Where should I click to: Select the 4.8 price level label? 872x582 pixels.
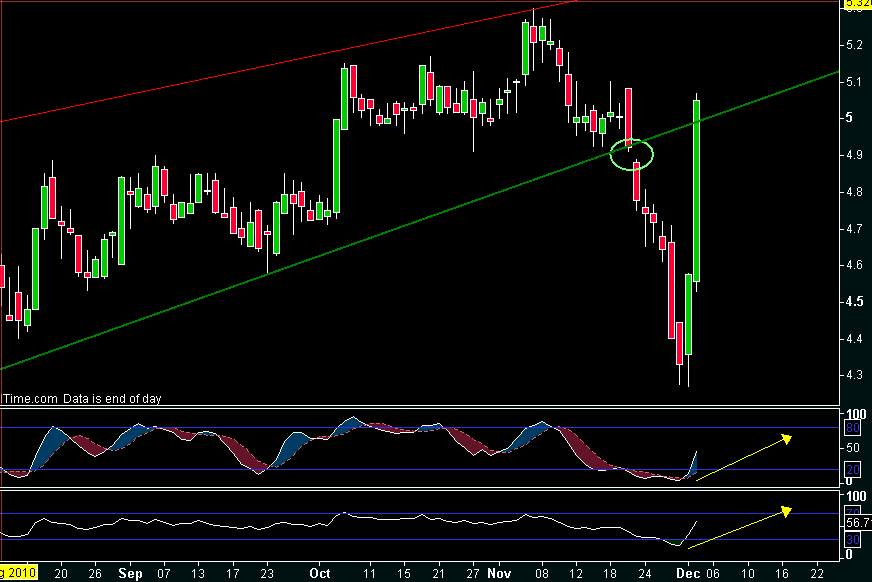coord(854,192)
